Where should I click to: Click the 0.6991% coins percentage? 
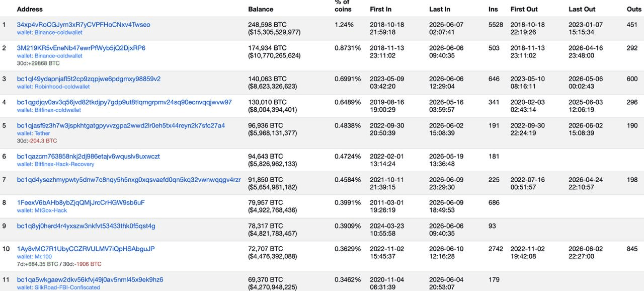[x=348, y=79]
